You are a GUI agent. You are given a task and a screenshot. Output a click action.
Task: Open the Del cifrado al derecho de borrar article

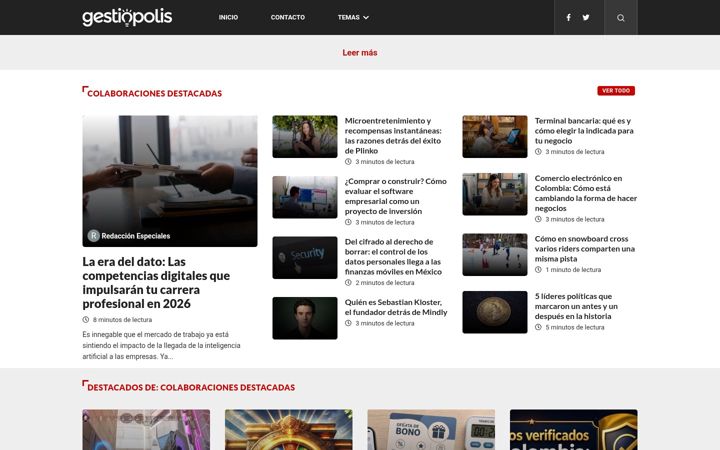[x=393, y=257]
